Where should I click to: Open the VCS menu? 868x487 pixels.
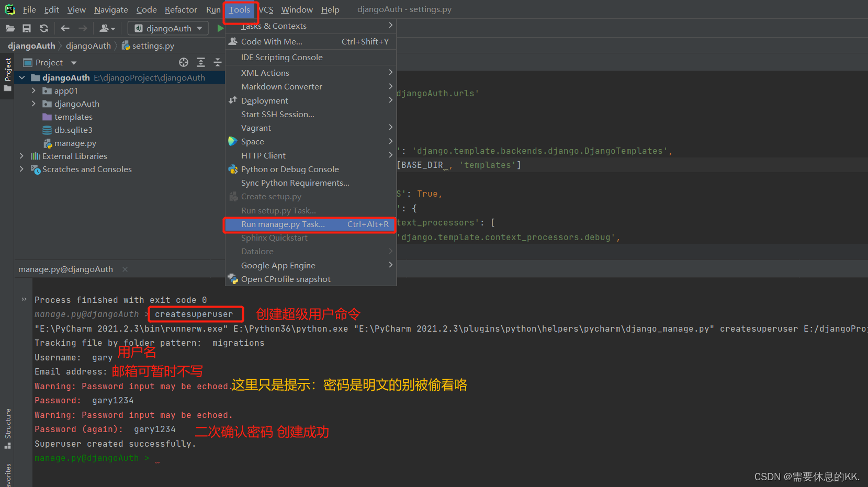266,9
